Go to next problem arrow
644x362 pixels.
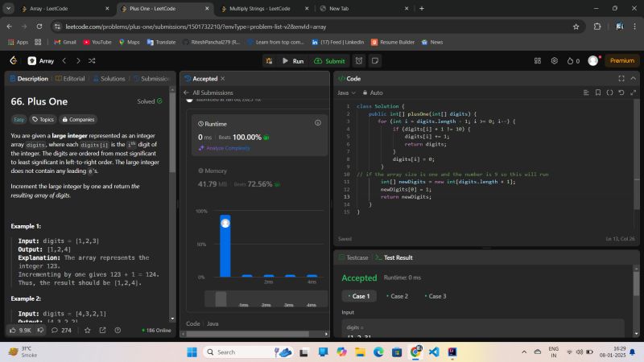[x=78, y=61]
